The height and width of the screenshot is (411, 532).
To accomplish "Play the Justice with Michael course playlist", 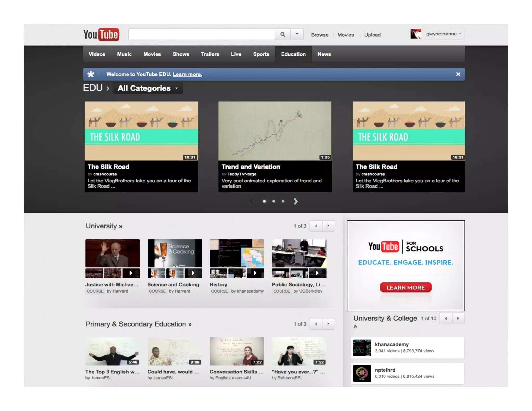I will [131, 273].
